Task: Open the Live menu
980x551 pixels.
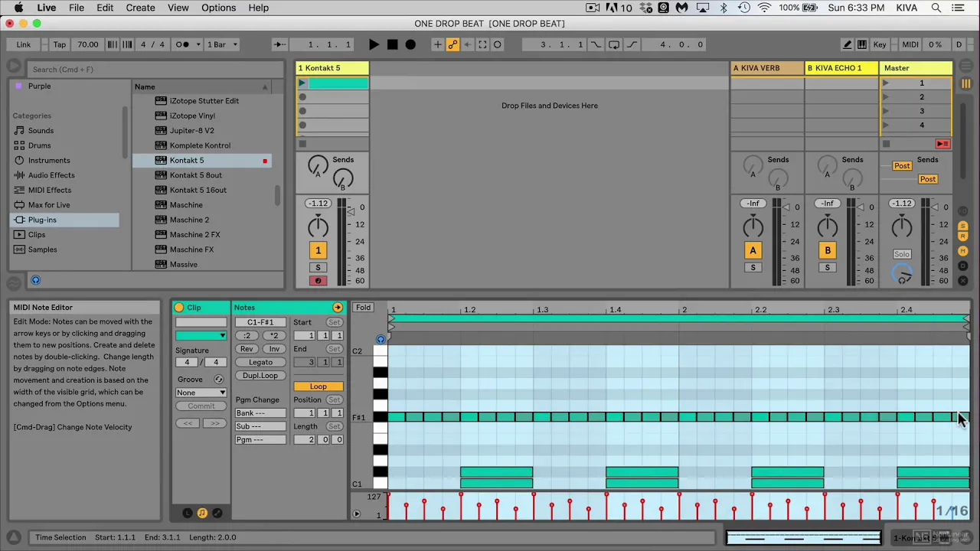Action: (x=47, y=8)
